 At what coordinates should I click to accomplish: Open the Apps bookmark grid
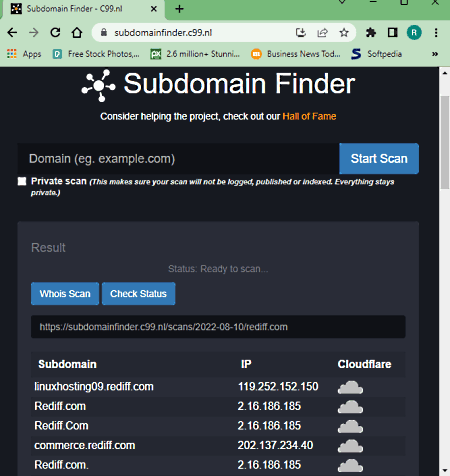click(24, 54)
